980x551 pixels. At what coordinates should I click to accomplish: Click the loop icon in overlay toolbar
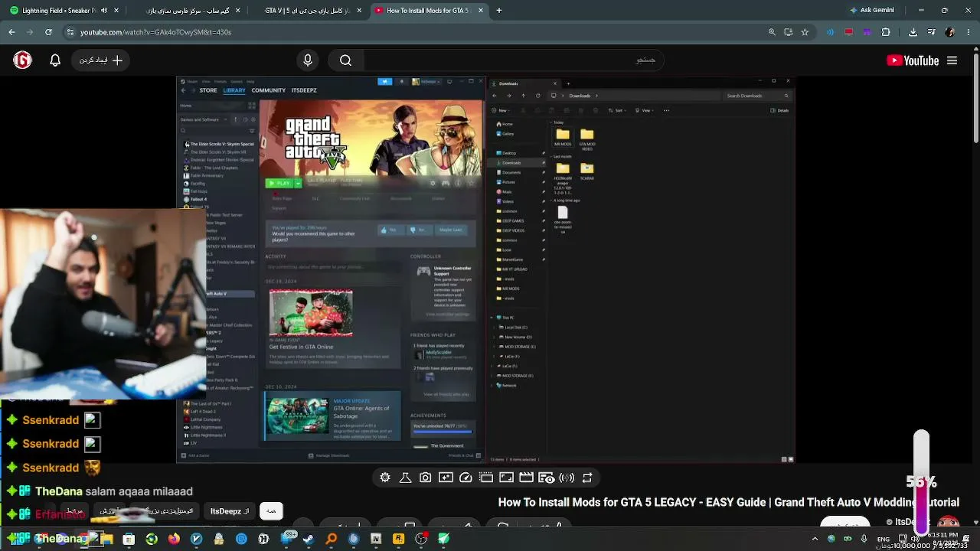(587, 478)
